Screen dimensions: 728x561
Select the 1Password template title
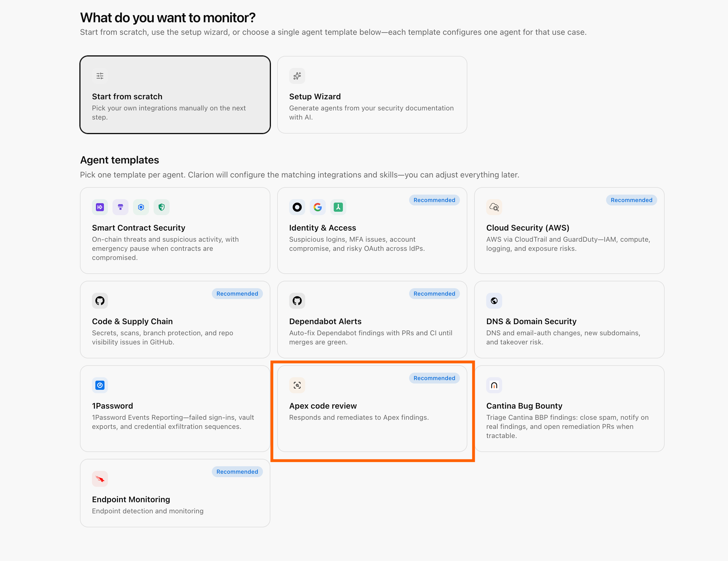click(x=112, y=406)
